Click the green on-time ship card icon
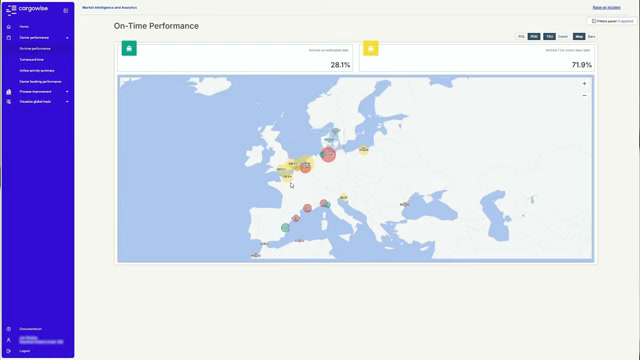 [129, 48]
